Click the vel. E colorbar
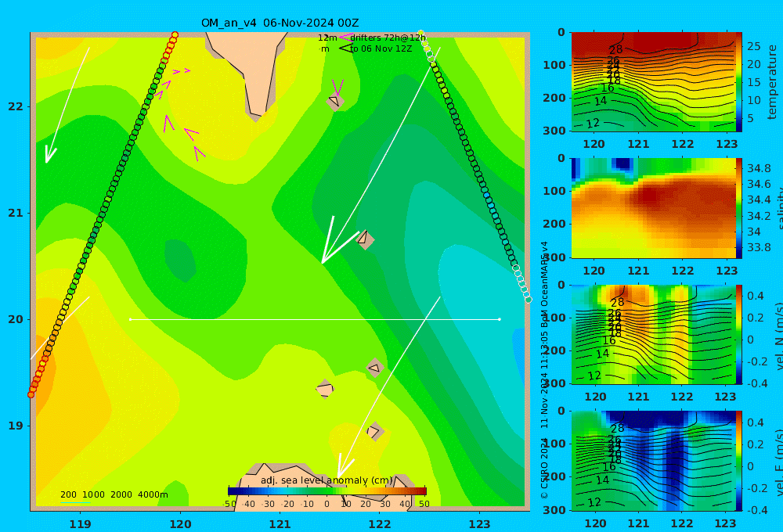This screenshot has height=532, width=783. coord(739,461)
